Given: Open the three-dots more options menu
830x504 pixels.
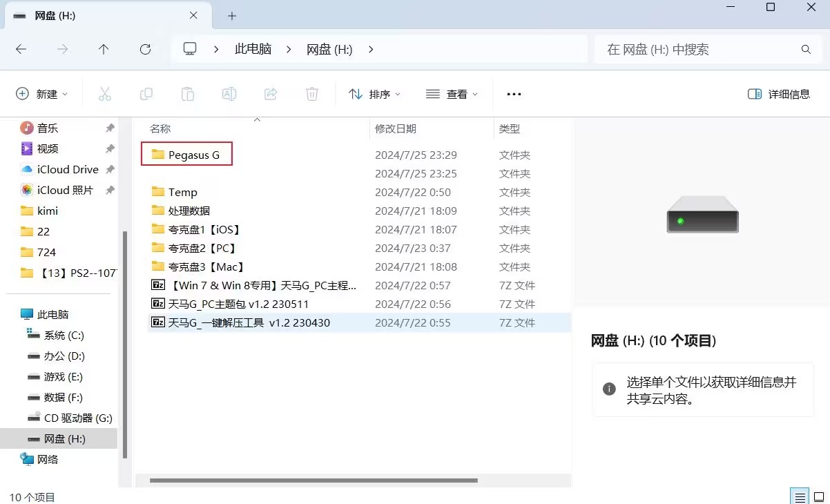Looking at the screenshot, I should click(x=514, y=94).
